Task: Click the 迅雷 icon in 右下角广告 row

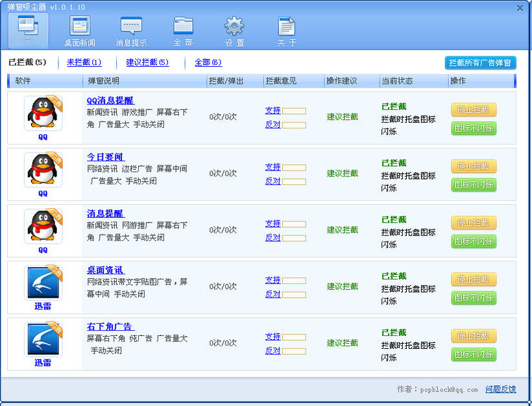Action: point(43,339)
